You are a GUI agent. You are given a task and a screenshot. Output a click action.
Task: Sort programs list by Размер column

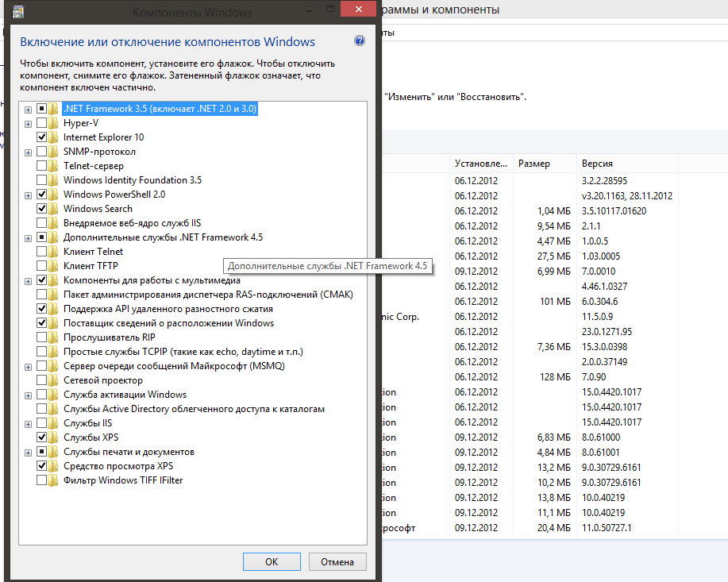point(545,164)
